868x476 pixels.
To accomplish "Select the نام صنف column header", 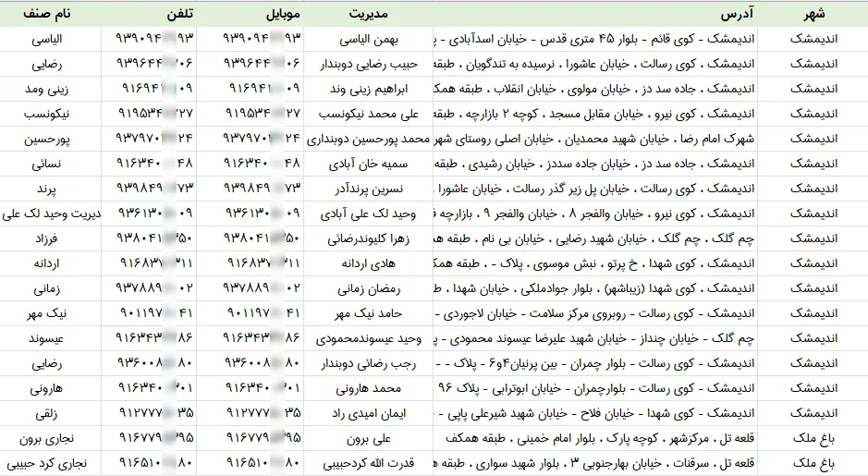I will point(50,14).
